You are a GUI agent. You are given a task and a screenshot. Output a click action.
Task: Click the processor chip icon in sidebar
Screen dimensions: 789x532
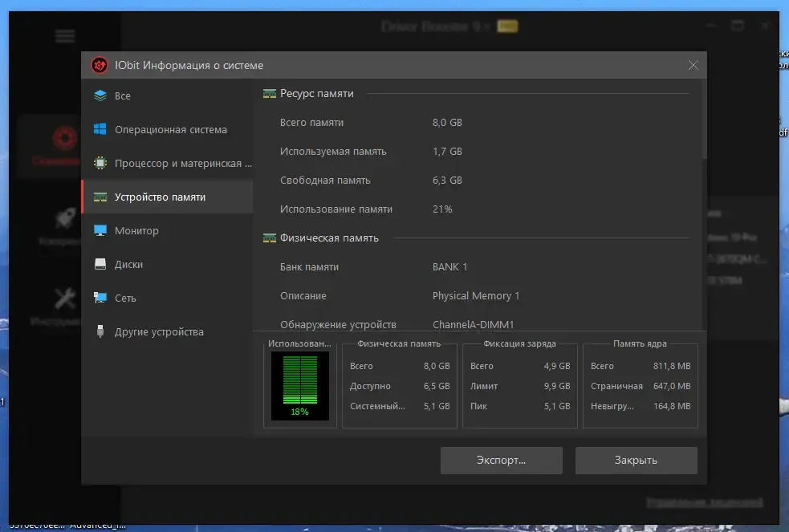100,163
